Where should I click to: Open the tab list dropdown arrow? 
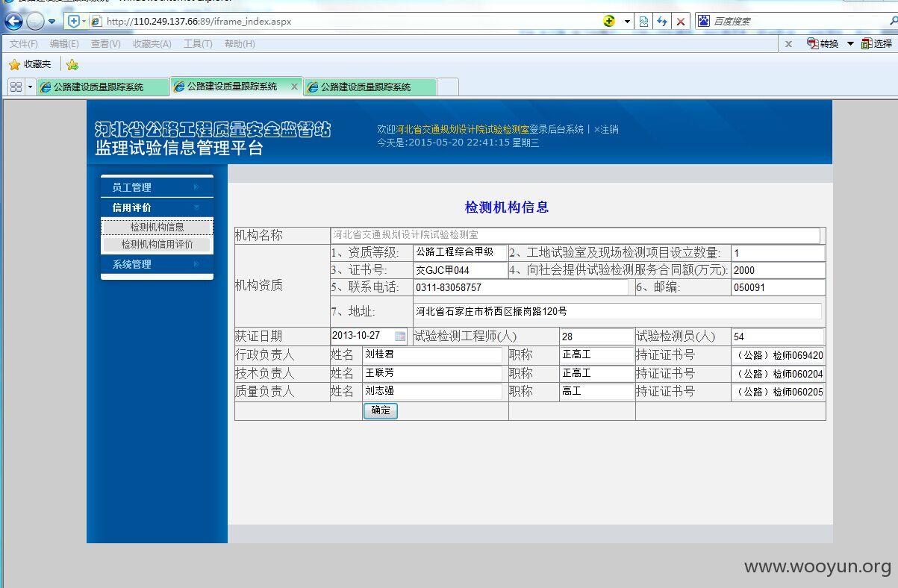click(30, 87)
